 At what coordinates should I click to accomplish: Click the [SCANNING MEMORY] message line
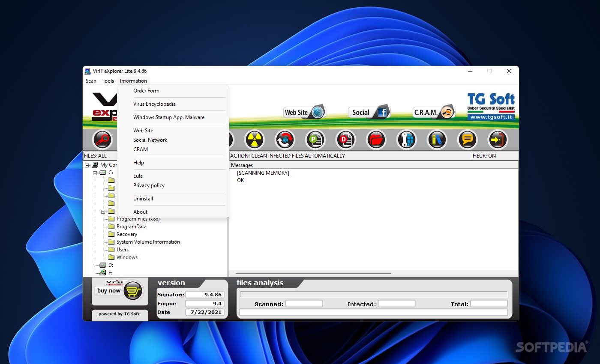tap(263, 173)
